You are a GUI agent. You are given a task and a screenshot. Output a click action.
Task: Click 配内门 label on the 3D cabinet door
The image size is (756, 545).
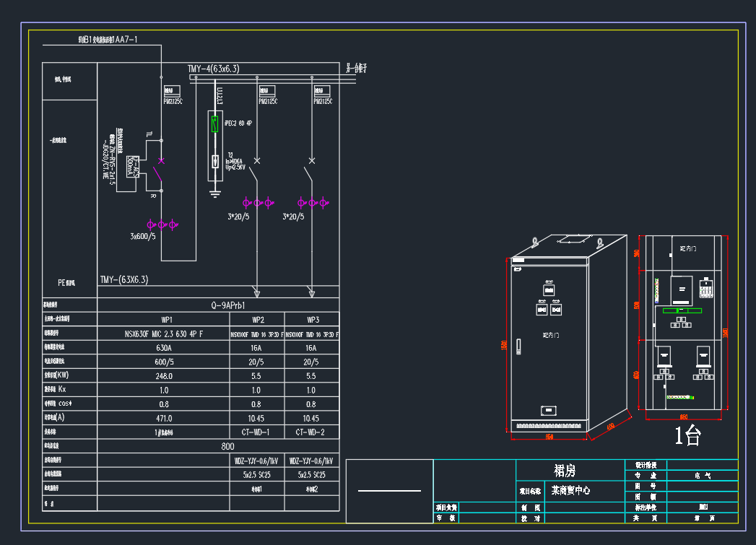pos(551,335)
